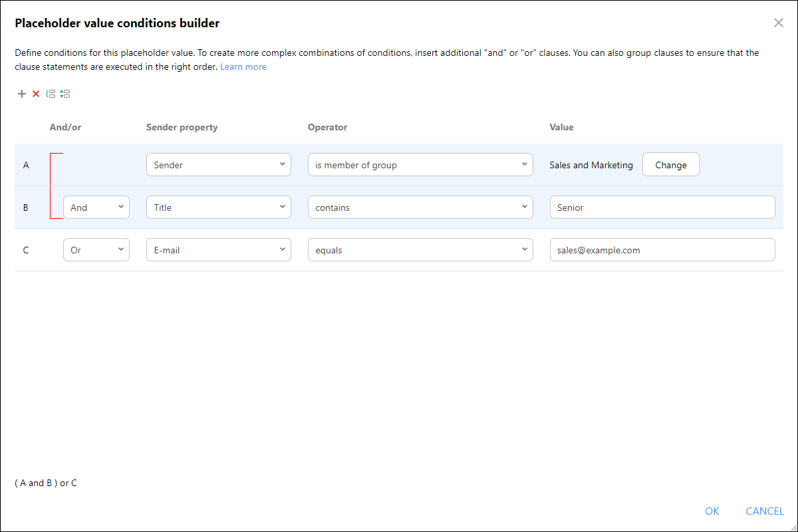
Task: Open the Title property dropdown in row B
Action: [x=219, y=207]
